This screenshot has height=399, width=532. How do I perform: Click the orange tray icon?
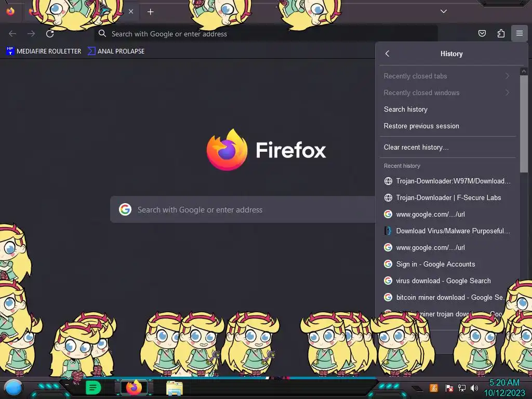tap(434, 388)
